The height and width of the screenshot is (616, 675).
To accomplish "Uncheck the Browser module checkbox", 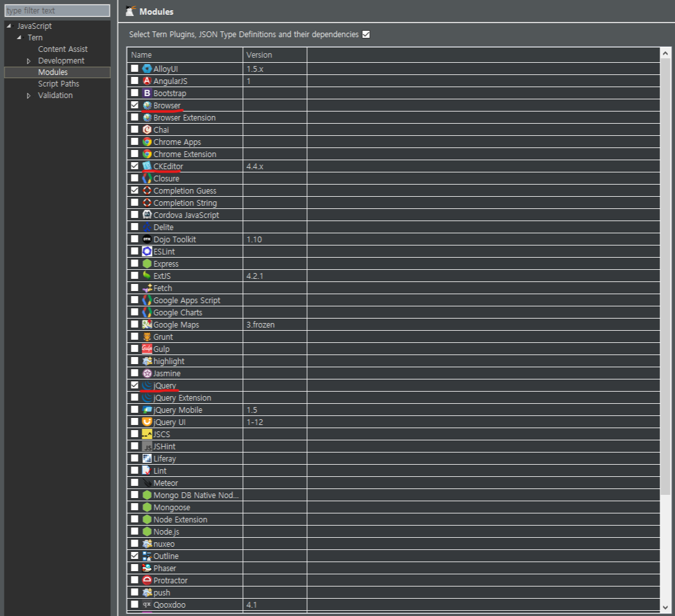I will 135,105.
